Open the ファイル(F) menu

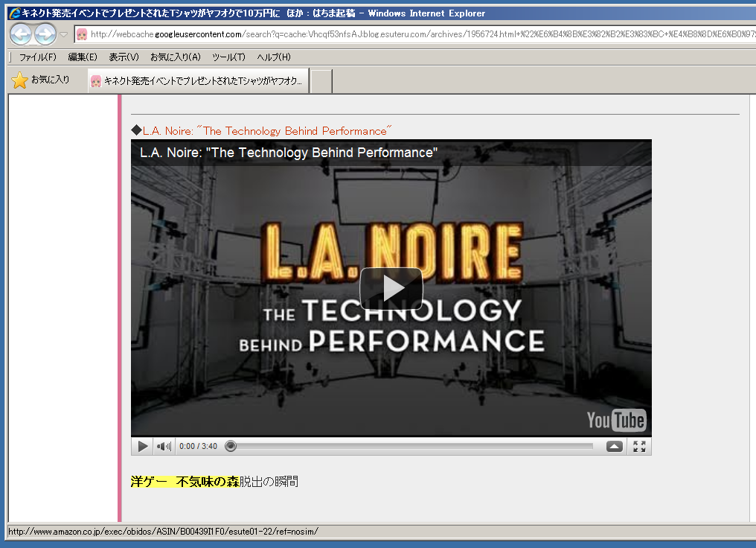click(x=38, y=57)
